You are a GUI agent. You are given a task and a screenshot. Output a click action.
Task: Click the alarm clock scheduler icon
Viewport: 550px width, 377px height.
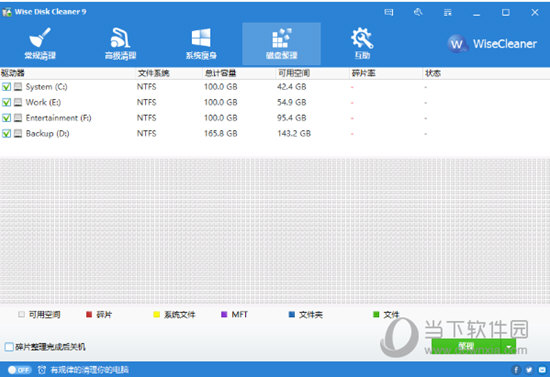(x=42, y=370)
